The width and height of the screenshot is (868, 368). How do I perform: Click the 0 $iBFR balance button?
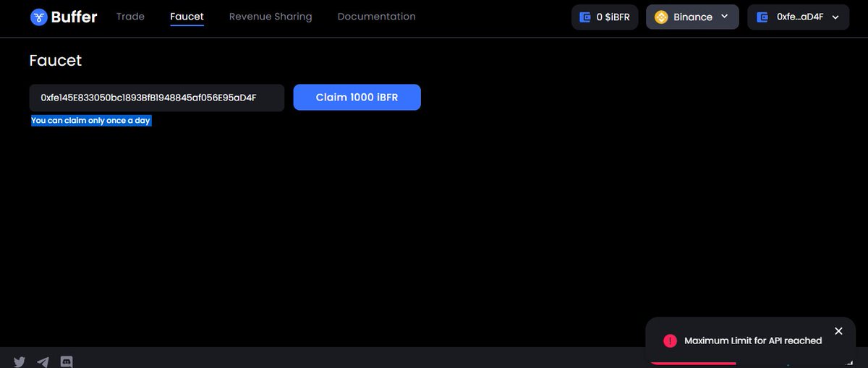605,17
